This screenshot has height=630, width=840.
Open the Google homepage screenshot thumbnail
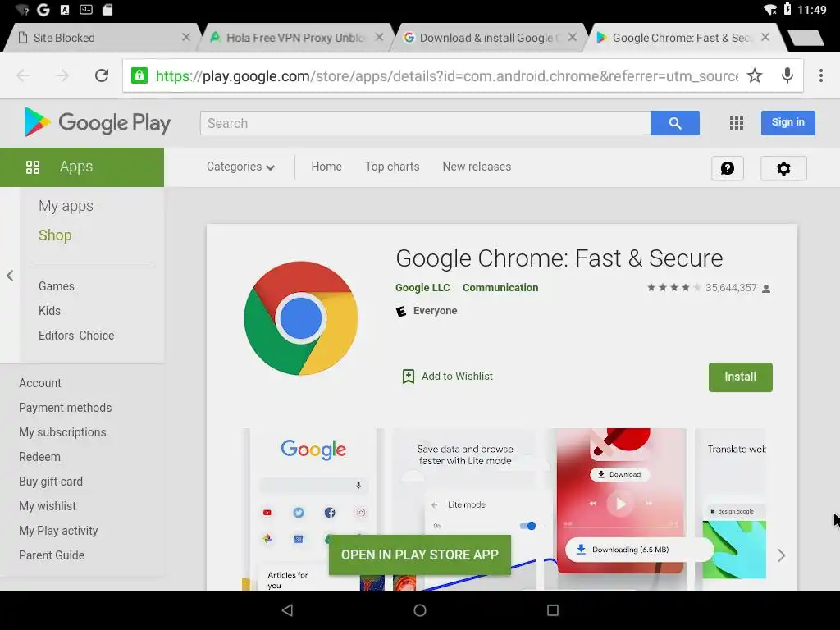pos(313,509)
